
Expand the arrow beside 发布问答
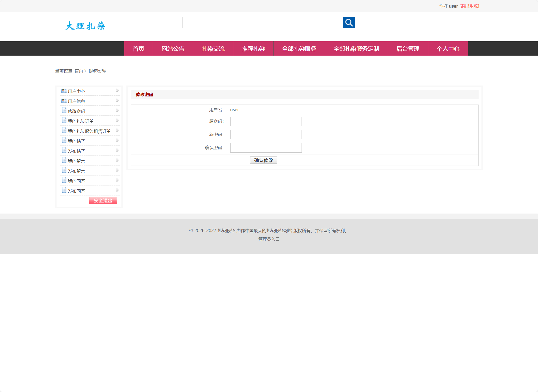(x=117, y=190)
